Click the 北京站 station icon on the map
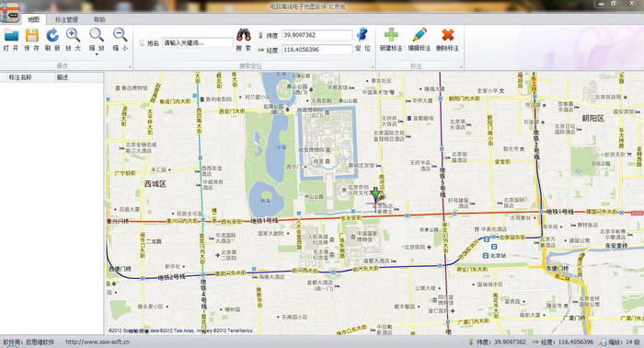 coord(486,256)
